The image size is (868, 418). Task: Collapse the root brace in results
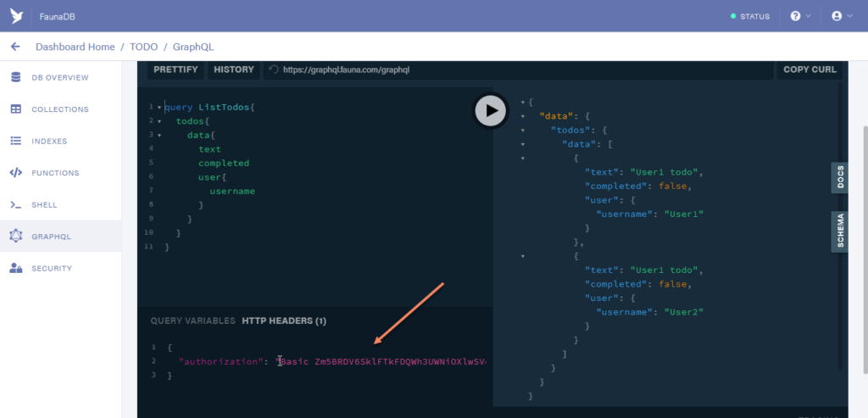pos(522,103)
